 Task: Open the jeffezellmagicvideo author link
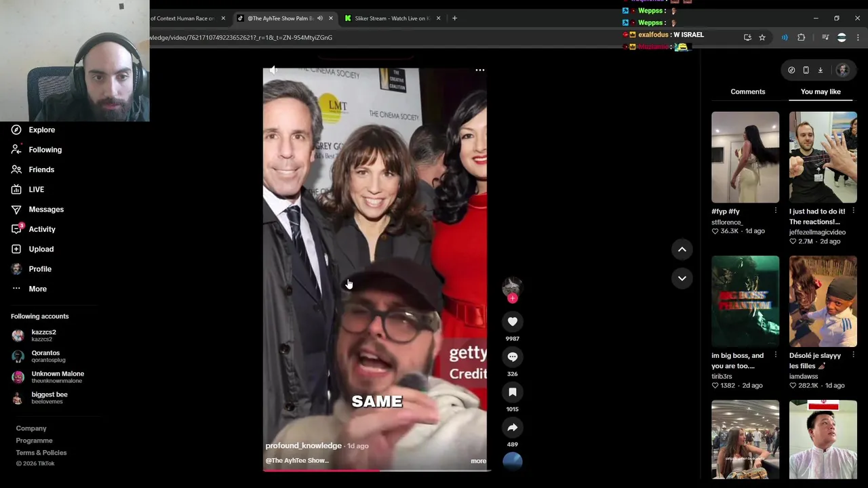pos(817,232)
